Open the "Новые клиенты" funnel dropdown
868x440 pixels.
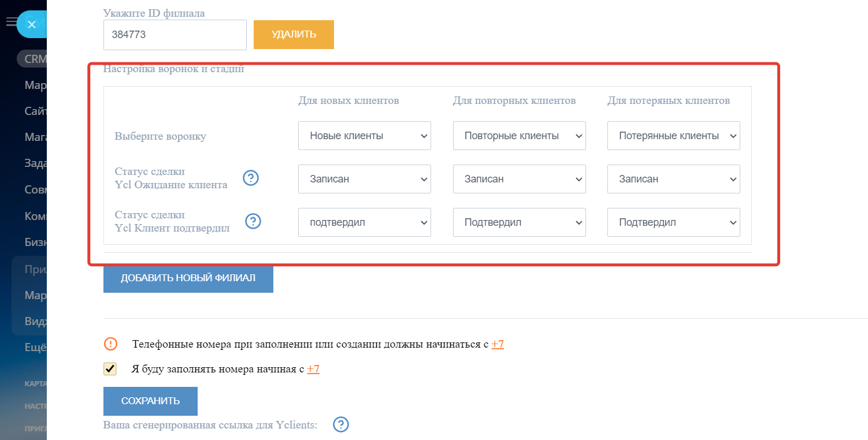(364, 136)
